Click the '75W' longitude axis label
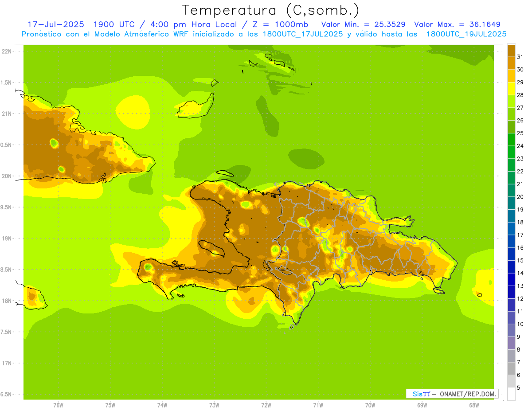Screen dimensions: 532x411 pos(110,405)
